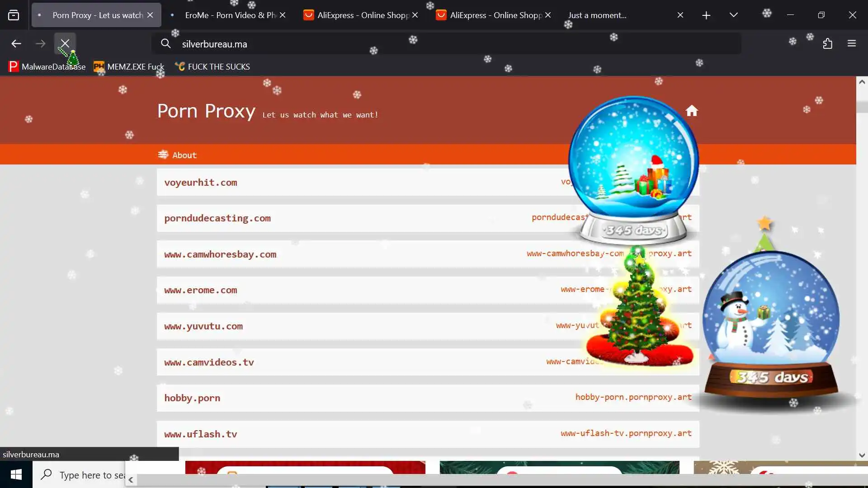The height and width of the screenshot is (488, 868).
Task: Open the tab overview icon at top left
Action: tap(14, 15)
